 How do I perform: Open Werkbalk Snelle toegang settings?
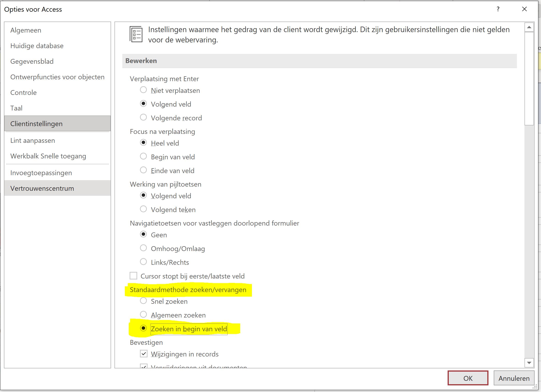coord(57,156)
